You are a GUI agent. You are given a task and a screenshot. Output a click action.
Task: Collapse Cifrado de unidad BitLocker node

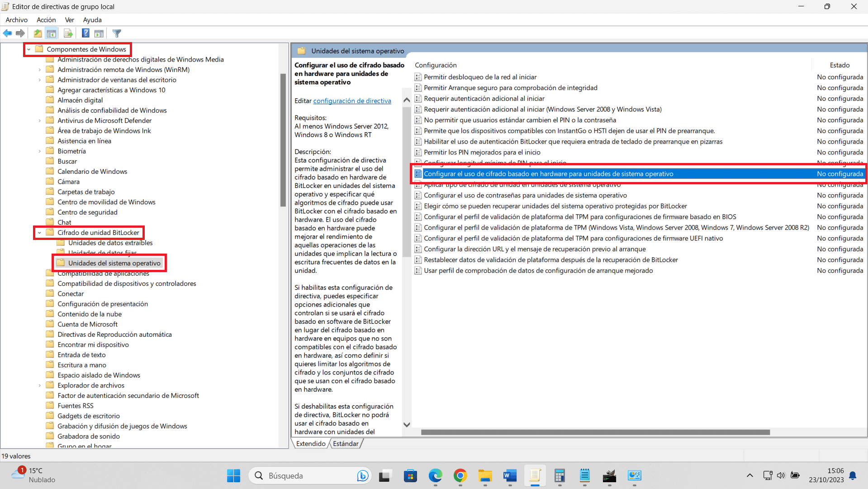click(39, 233)
